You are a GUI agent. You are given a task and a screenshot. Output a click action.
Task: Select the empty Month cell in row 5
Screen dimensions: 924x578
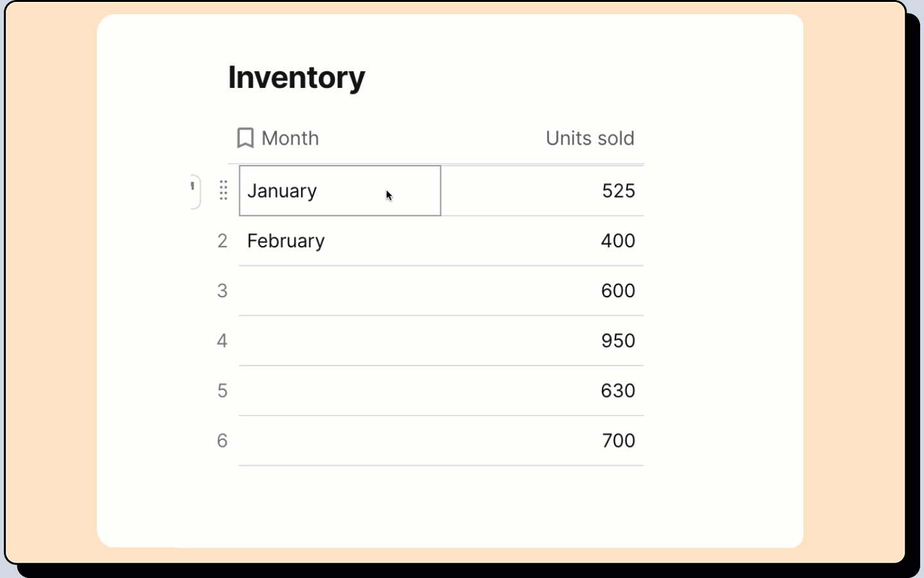[340, 391]
